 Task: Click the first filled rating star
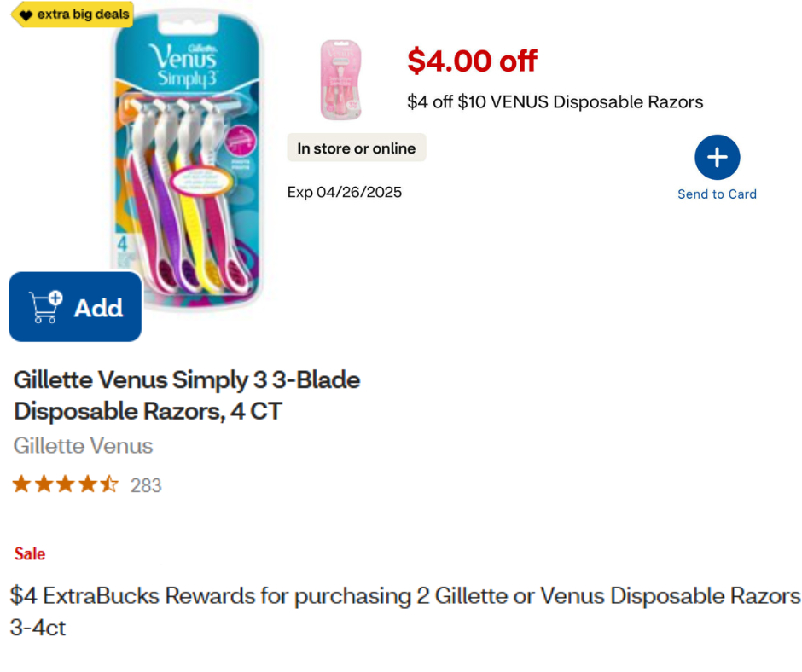(21, 485)
